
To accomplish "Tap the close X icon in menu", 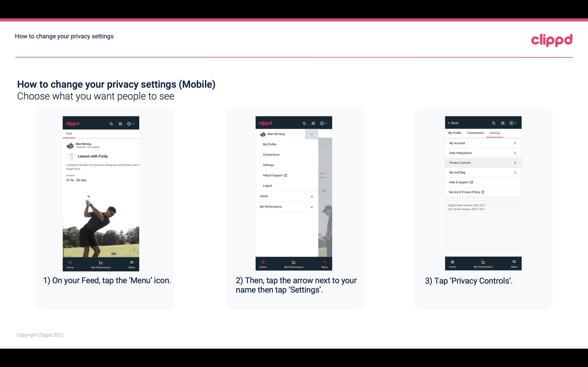I will click(x=324, y=261).
